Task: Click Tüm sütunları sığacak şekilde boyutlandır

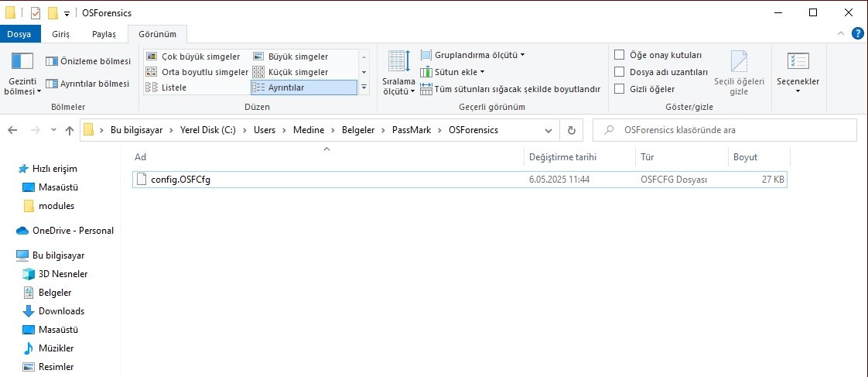Action: point(510,88)
